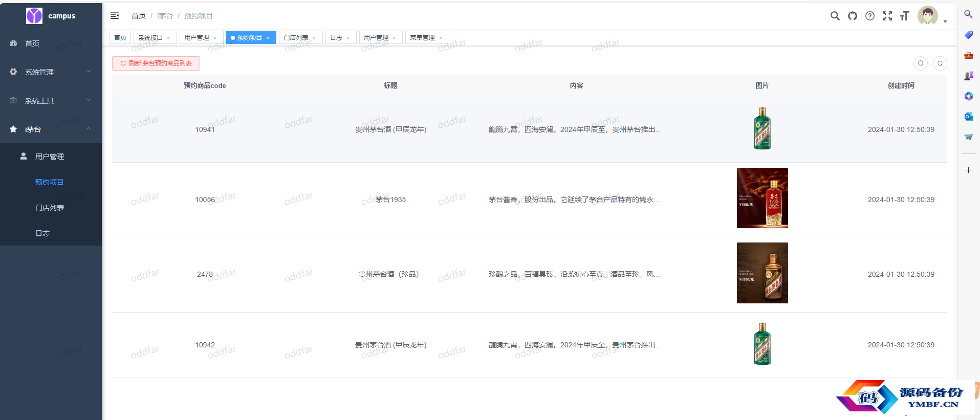
Task: Click the star icon beside i茅台
Action: pyautogui.click(x=13, y=129)
